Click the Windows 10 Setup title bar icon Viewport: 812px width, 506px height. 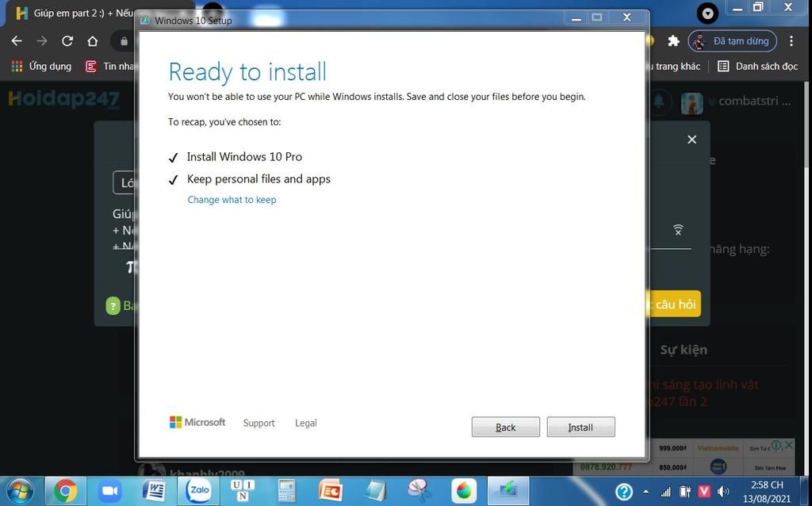pos(145,20)
